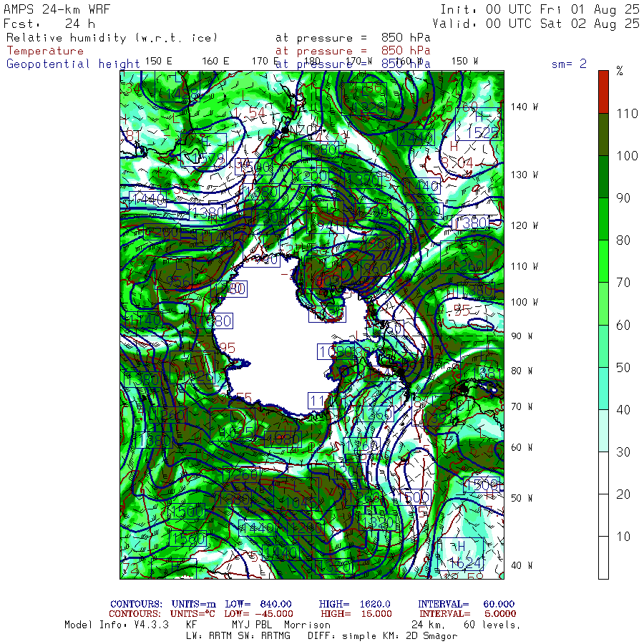Click the '50 W' longitude label
The width and height of the screenshot is (644, 644).
click(x=522, y=499)
